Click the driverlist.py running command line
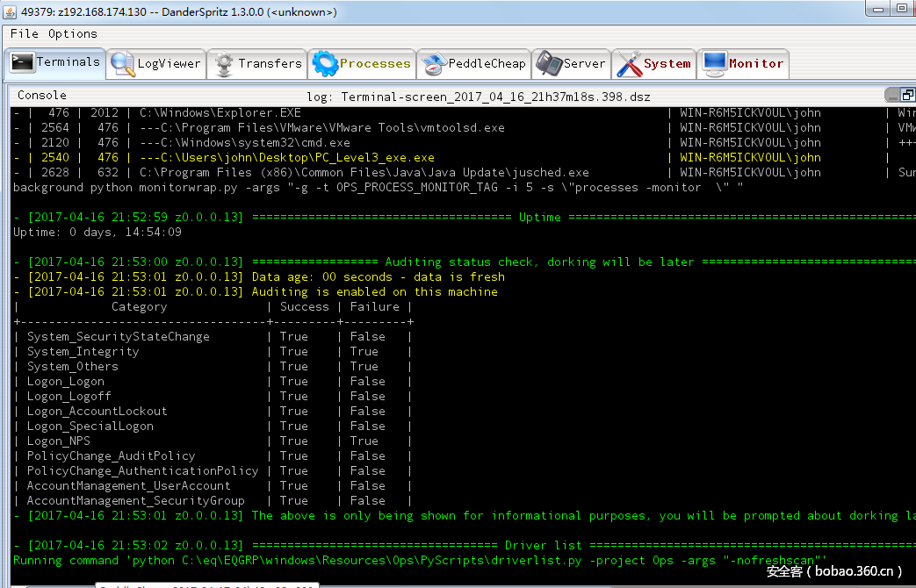Image resolution: width=916 pixels, height=588 pixels. tap(420, 560)
